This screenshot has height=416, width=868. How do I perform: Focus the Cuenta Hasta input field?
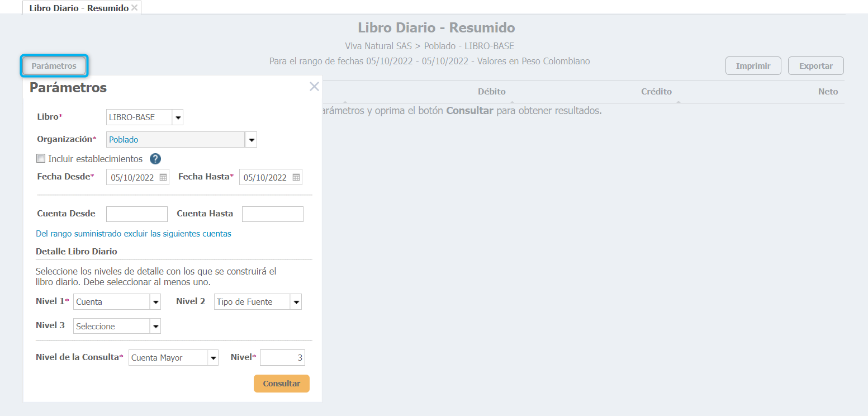[272, 214]
